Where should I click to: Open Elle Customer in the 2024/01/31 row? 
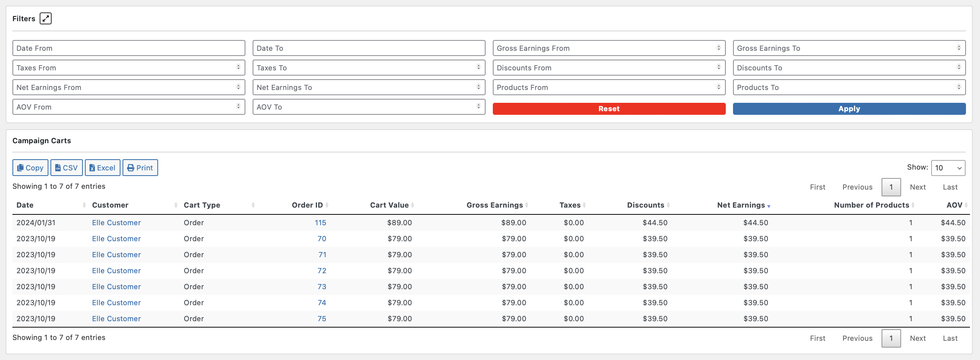pyautogui.click(x=116, y=223)
